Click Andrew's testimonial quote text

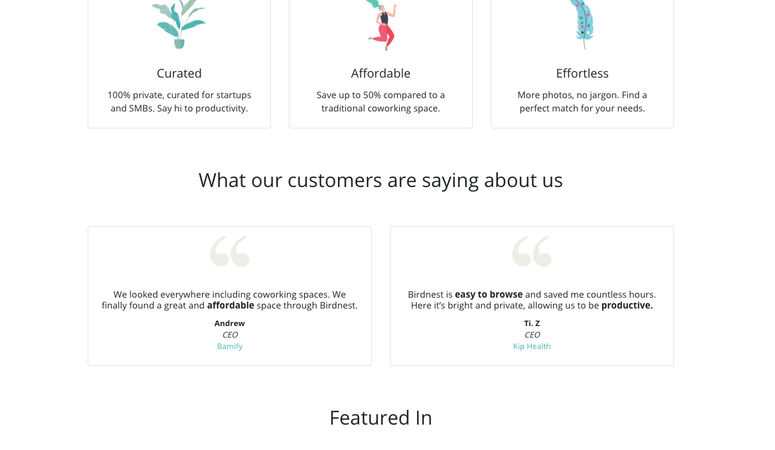[x=230, y=300]
